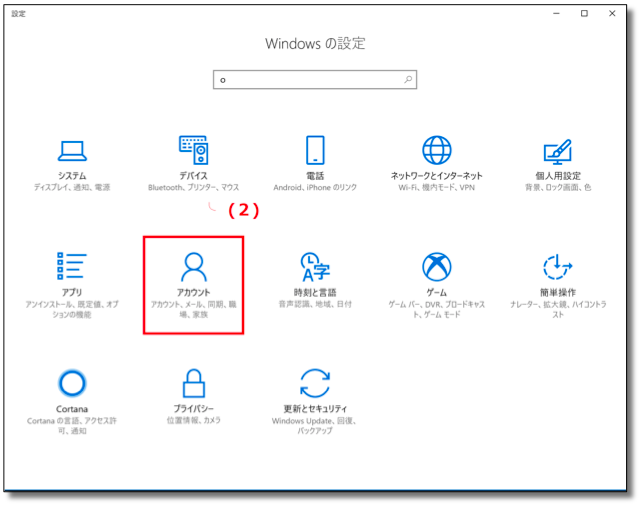This screenshot has width=642, height=508.
Task: Click the アカウント label
Action: coord(193,292)
